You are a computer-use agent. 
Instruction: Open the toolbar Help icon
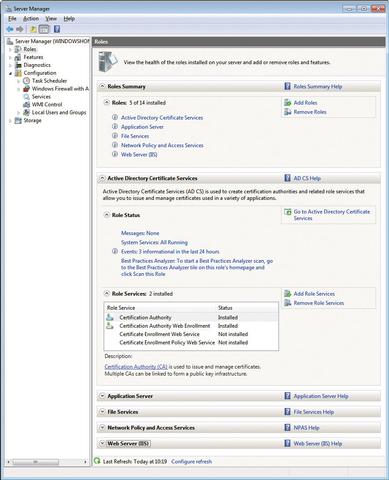57,29
